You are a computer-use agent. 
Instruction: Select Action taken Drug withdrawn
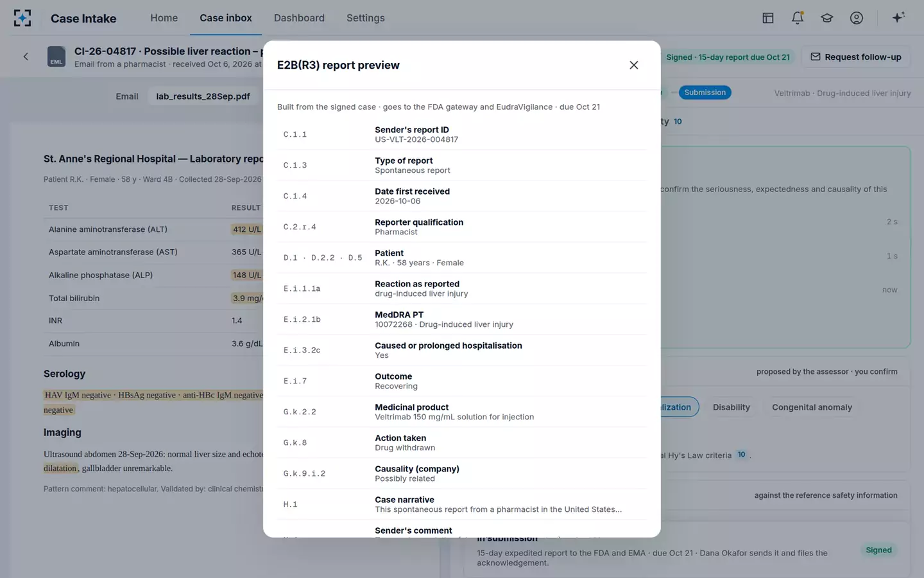coord(405,448)
